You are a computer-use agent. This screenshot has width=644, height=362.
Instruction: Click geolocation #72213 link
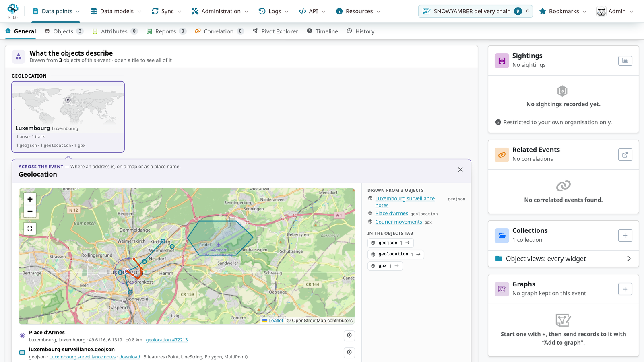167,340
